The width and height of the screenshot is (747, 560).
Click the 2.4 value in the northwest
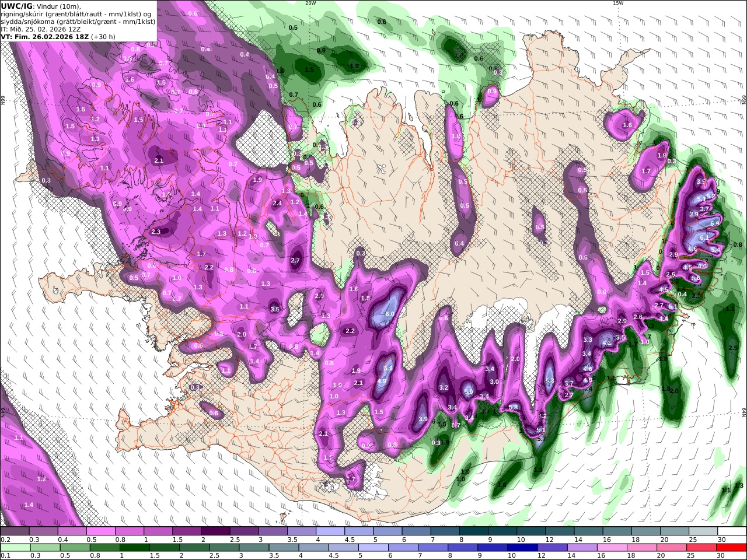pyautogui.click(x=277, y=204)
